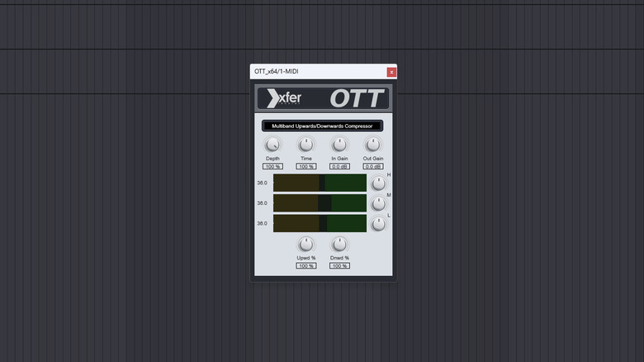The height and width of the screenshot is (362, 644).
Task: Click the OTT logo text
Action: point(357,98)
